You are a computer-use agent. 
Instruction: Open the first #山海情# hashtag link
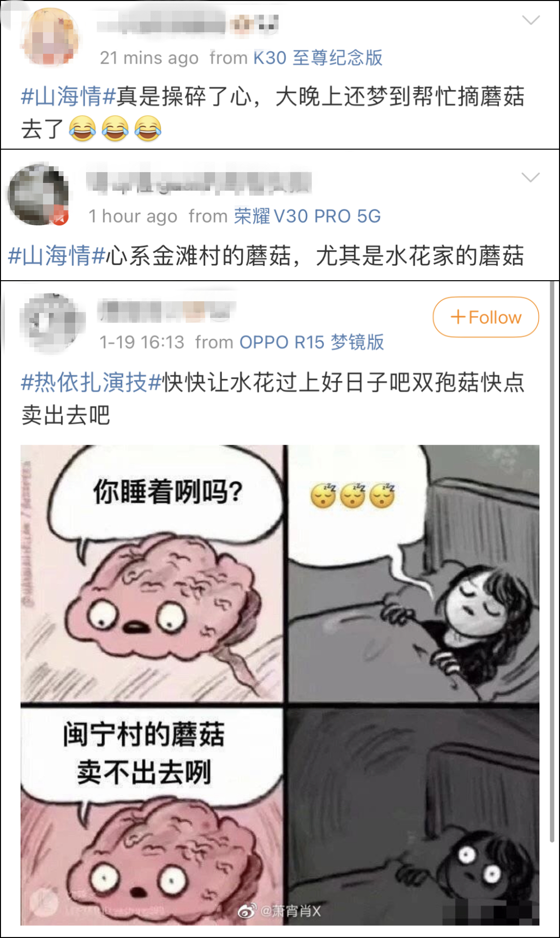point(68,96)
